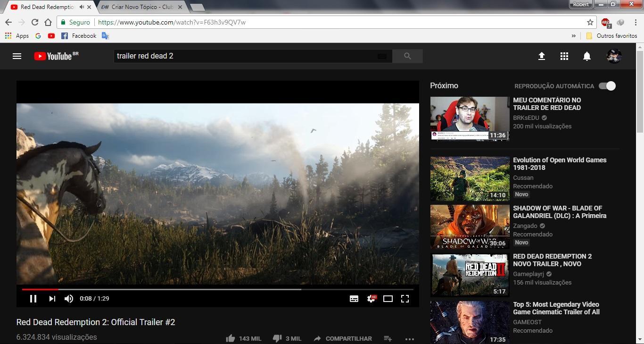Click the upload video icon
This screenshot has height=344, width=644.
tap(541, 56)
